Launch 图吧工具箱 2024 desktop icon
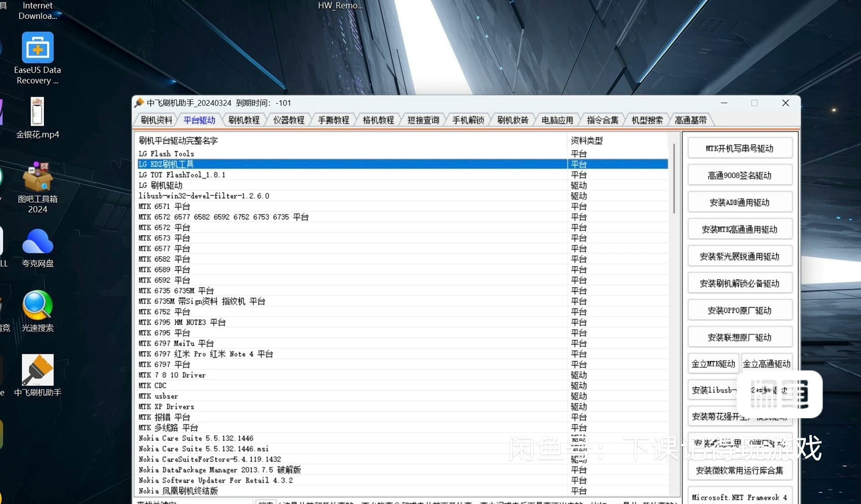 pyautogui.click(x=37, y=177)
